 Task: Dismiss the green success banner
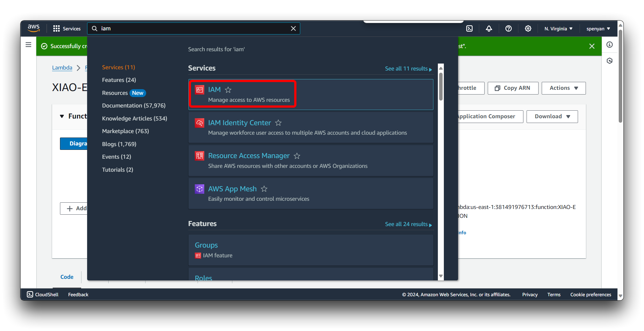[x=592, y=46]
